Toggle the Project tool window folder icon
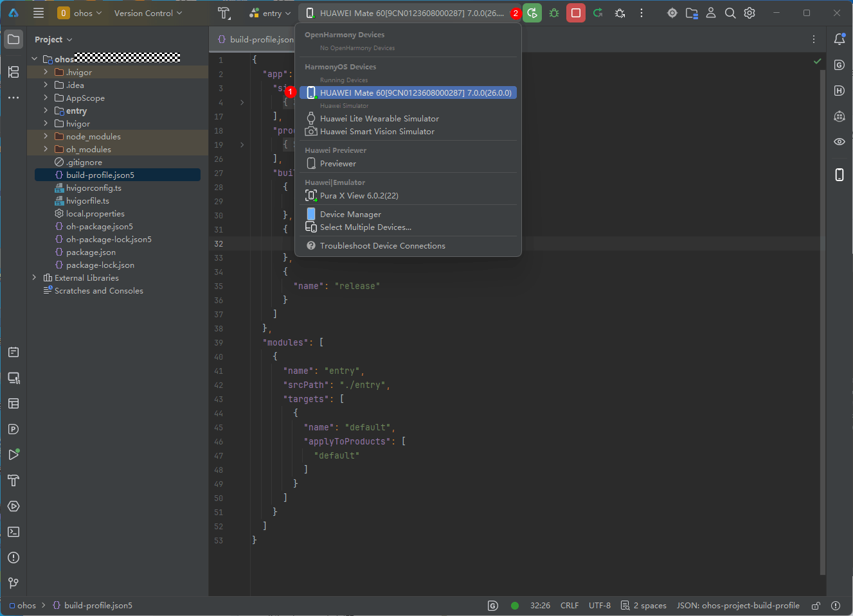Image resolution: width=853 pixels, height=616 pixels. [13, 39]
